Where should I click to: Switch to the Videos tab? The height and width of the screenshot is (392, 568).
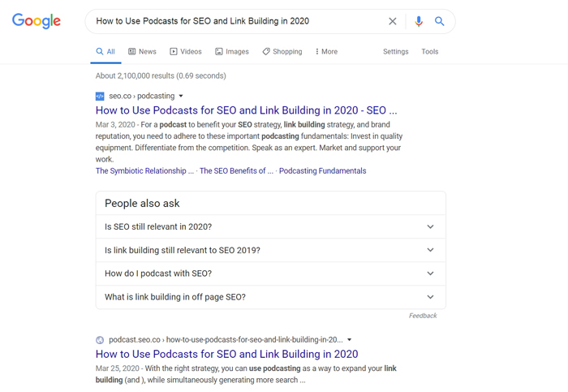[x=186, y=51]
